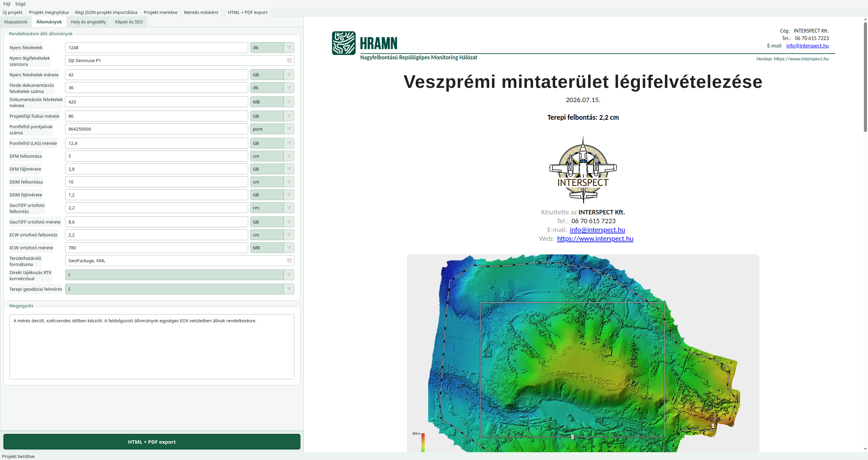Click Mentés másként toolbar button
This screenshot has height=460, width=868.
201,12
